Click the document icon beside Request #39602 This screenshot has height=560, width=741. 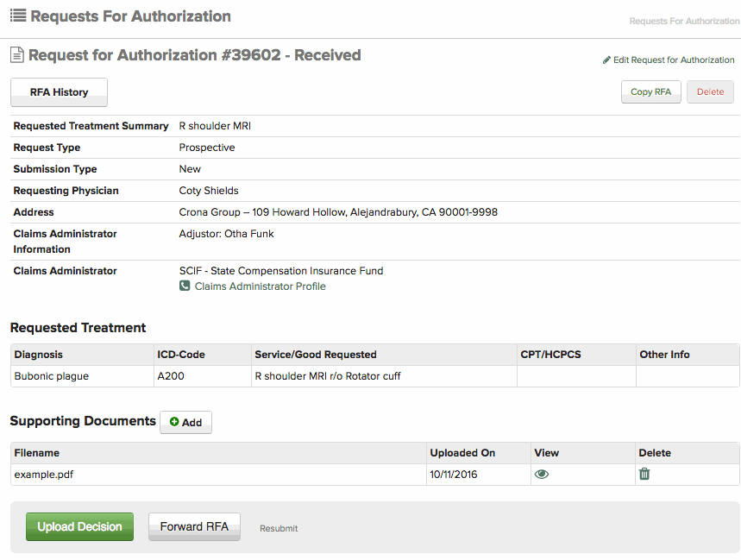16,55
